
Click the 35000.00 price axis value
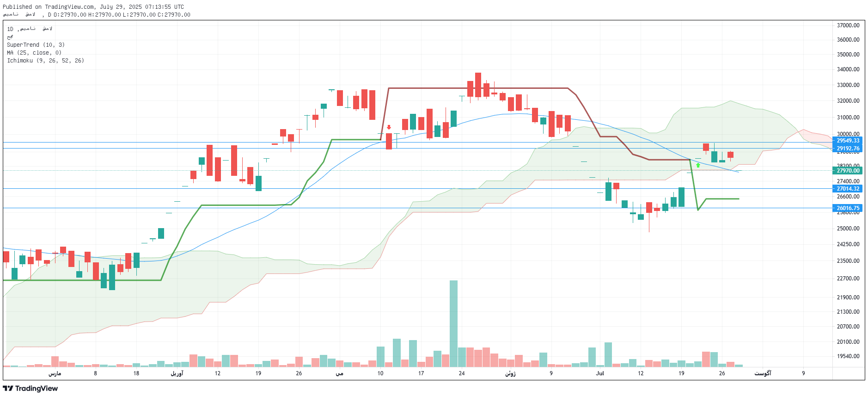tap(848, 55)
